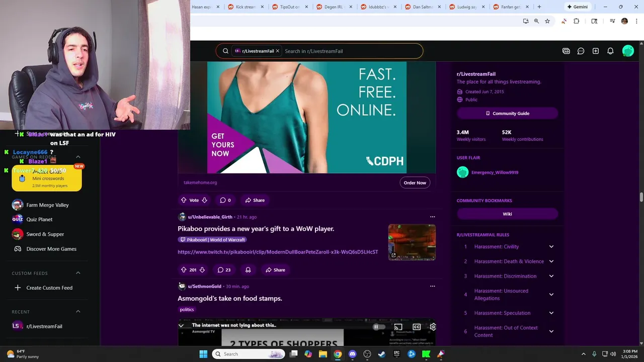Image resolution: width=644 pixels, height=362 pixels.
Task: Open the takemehome.org link
Action: (x=200, y=183)
